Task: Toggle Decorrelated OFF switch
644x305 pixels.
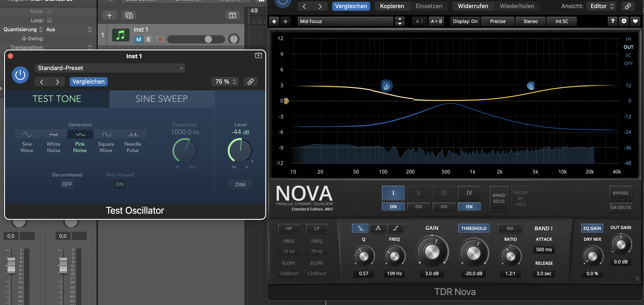Action: (67, 184)
